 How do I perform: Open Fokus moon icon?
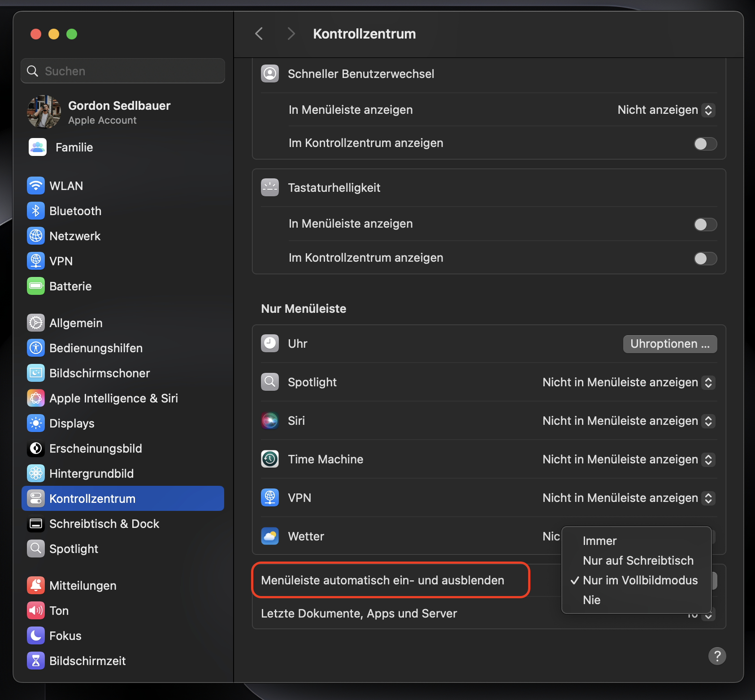pyautogui.click(x=36, y=635)
